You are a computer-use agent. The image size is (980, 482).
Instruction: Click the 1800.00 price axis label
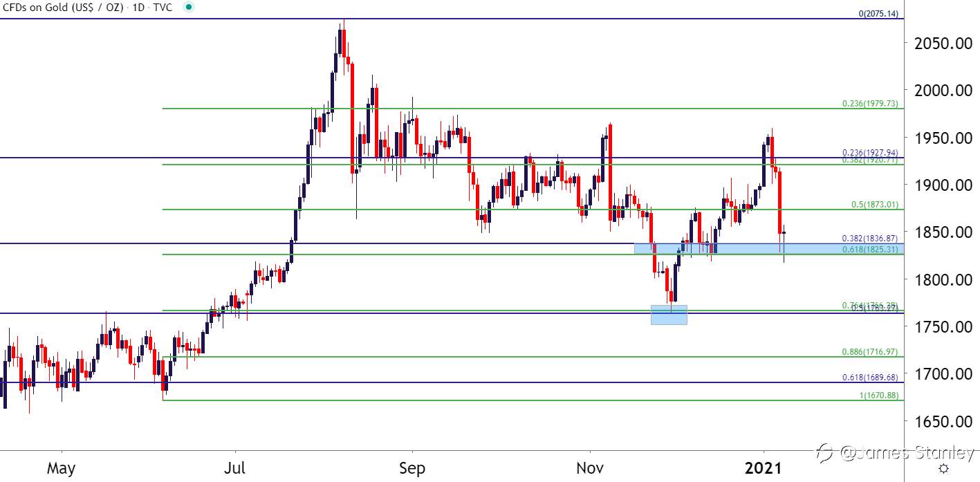943,279
